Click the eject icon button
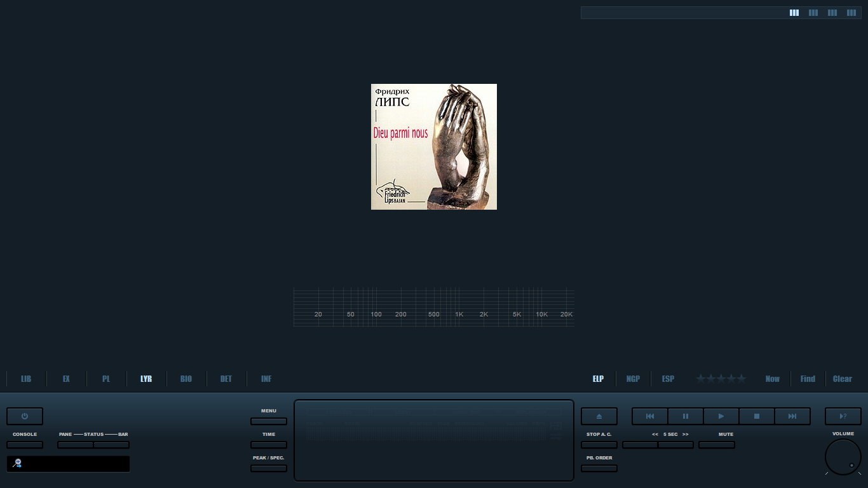This screenshot has height=488, width=868. pyautogui.click(x=599, y=416)
